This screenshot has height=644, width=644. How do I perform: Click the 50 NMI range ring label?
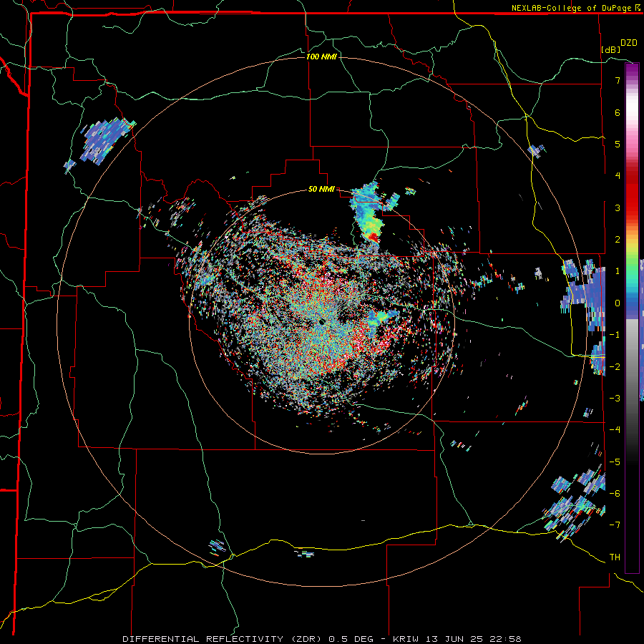pyautogui.click(x=321, y=190)
